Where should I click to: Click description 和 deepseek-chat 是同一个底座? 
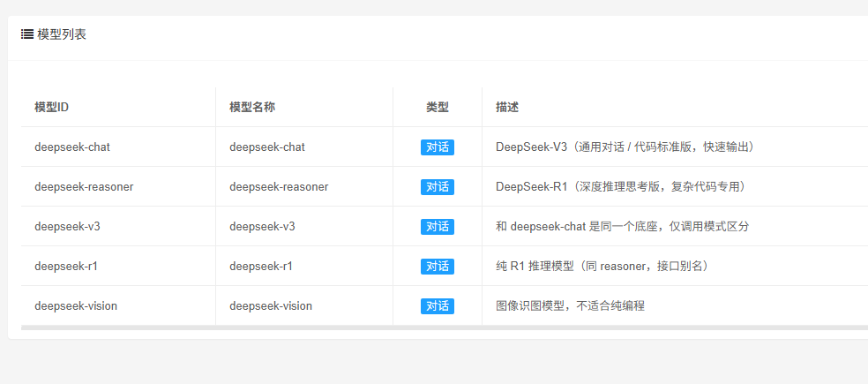(622, 227)
